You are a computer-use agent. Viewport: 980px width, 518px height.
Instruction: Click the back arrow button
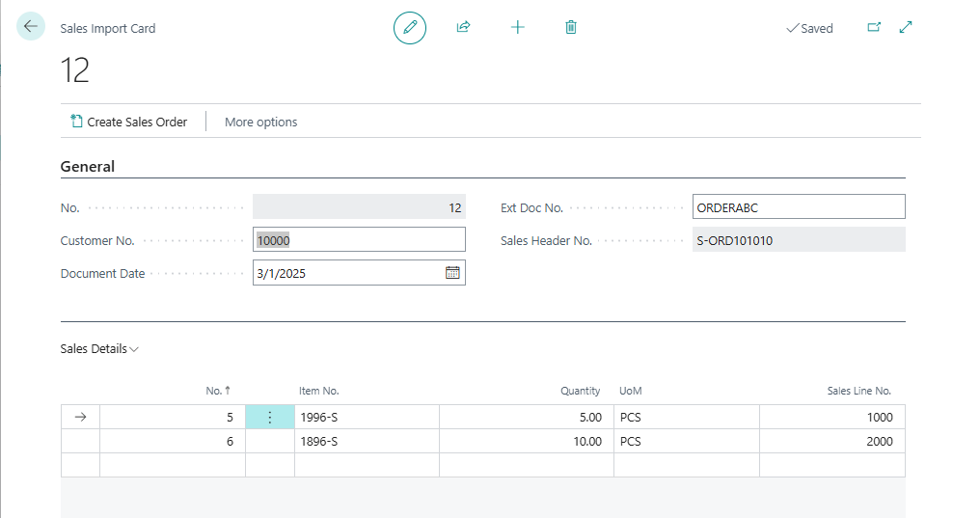click(31, 27)
